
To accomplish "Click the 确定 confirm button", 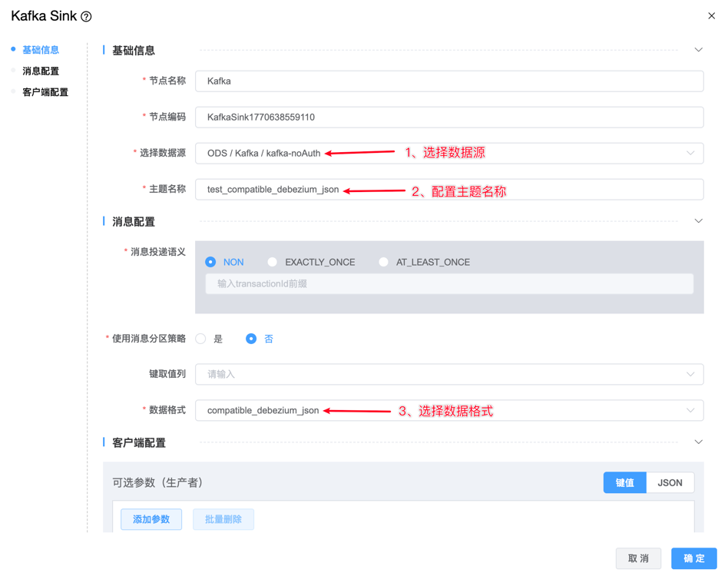I will click(693, 558).
